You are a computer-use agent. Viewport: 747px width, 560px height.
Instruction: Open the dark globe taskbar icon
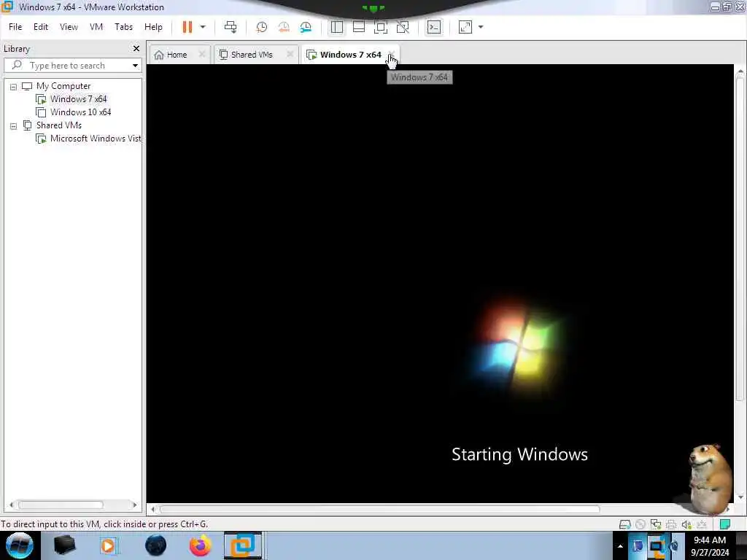pyautogui.click(x=155, y=545)
